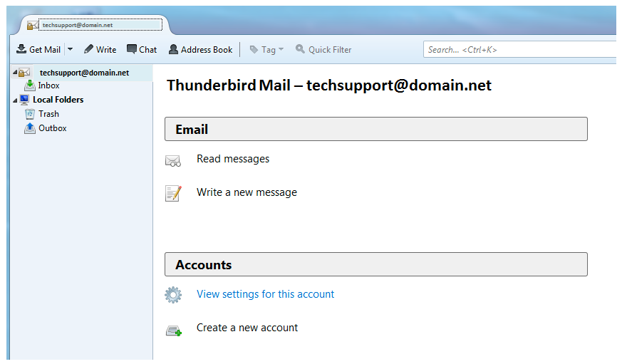Toggle Quick Filter via its label

[x=330, y=50]
